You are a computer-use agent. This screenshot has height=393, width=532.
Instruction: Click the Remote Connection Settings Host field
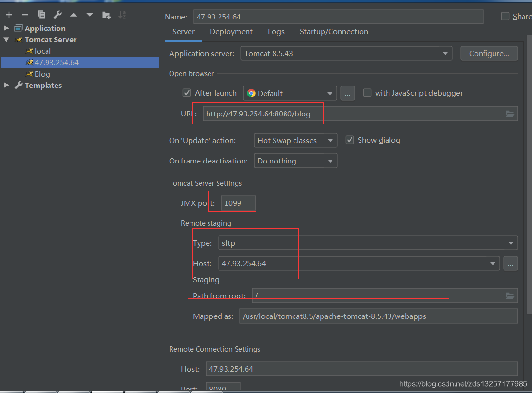(361, 369)
